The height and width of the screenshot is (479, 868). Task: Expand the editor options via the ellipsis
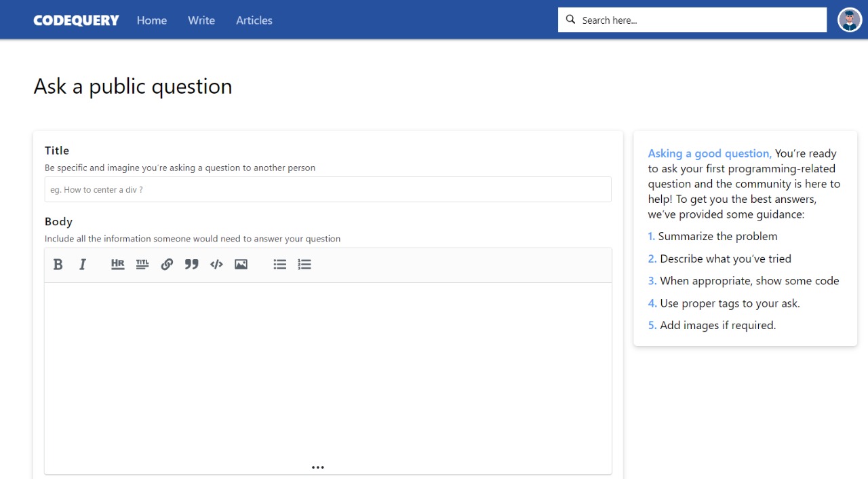coord(317,467)
